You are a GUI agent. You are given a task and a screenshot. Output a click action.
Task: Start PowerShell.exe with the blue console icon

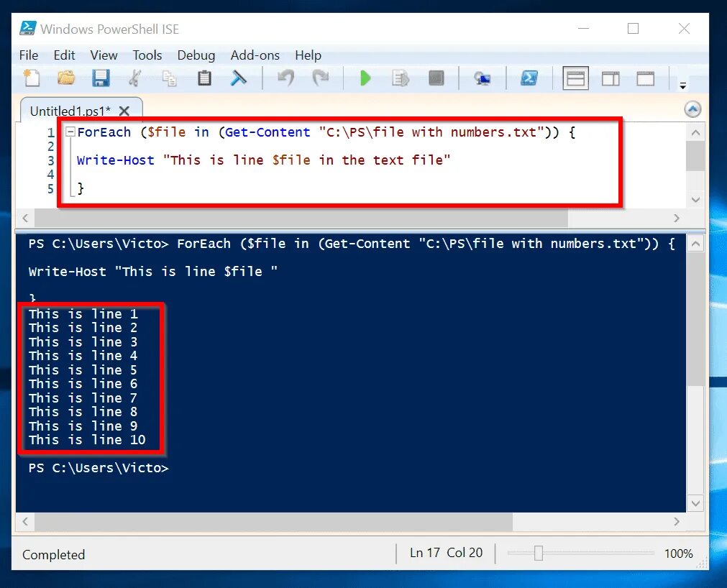pos(529,78)
